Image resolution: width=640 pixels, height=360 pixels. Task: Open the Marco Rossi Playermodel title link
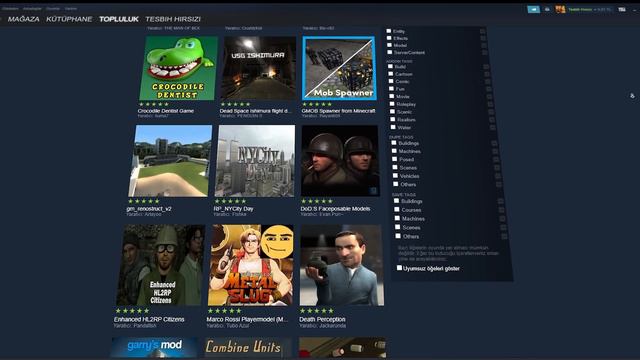247,319
